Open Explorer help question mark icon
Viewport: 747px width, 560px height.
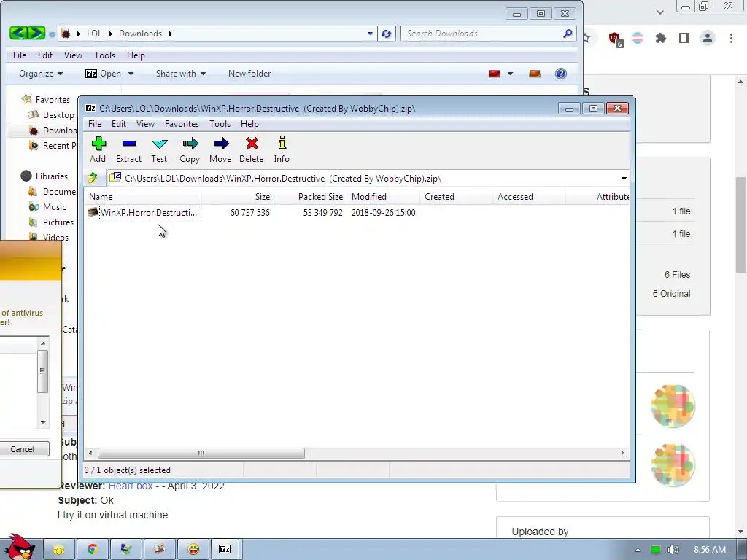561,74
